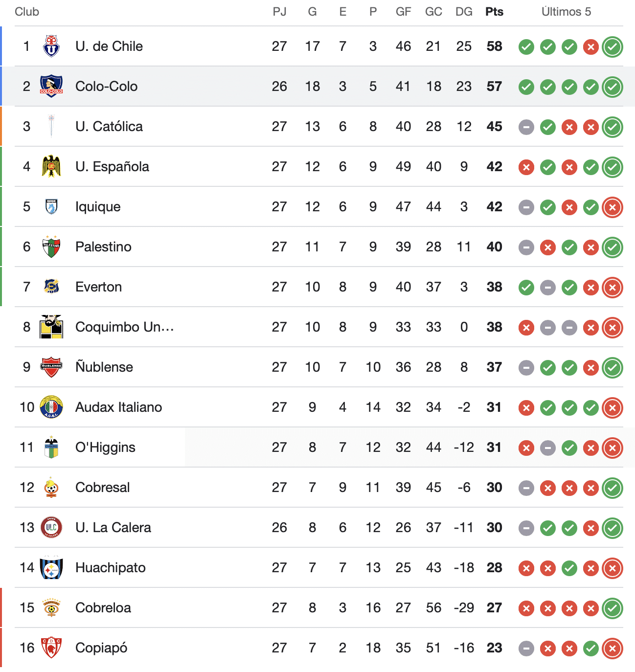Select the Cobresal table row name
Viewport: 635px width, 672px height.
coord(102,488)
